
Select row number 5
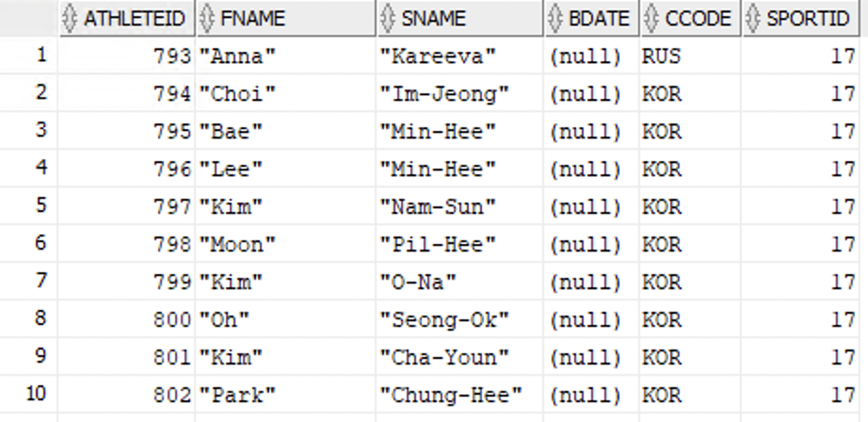pyautogui.click(x=40, y=204)
